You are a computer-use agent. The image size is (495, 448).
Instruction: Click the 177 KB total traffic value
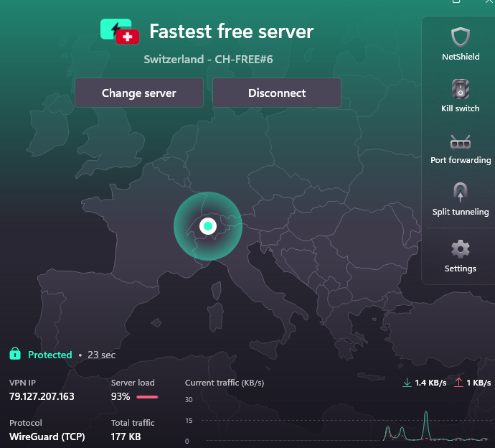click(126, 437)
